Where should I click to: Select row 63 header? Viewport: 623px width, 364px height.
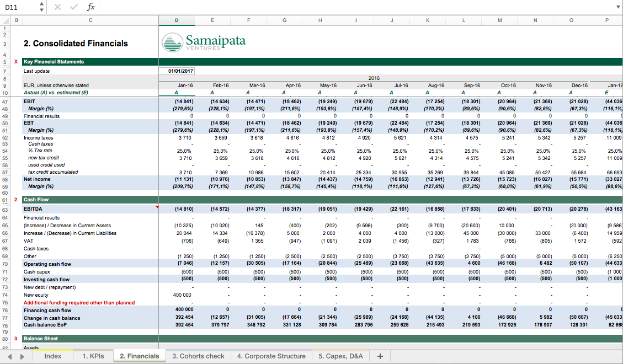point(5,210)
